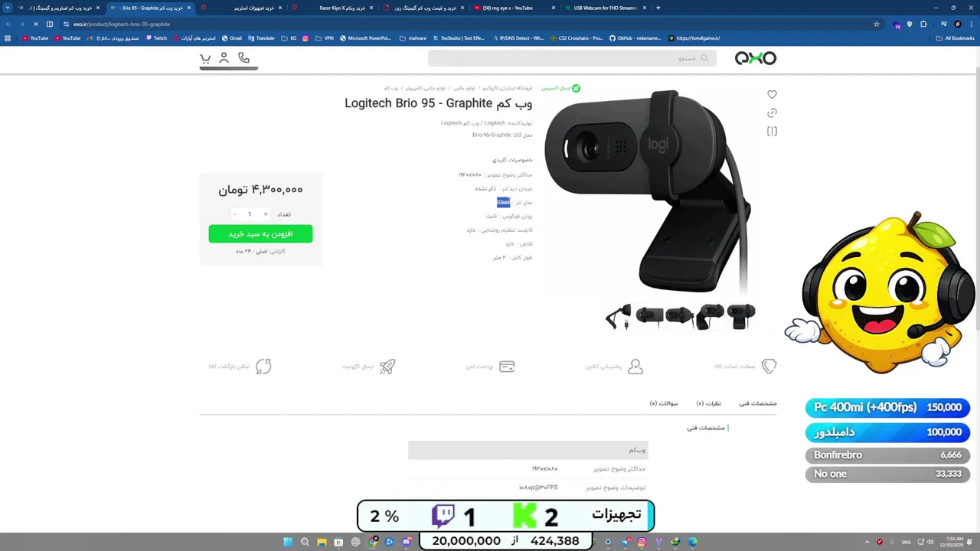
Task: Click Logitech manufacturer link
Action: [495, 123]
